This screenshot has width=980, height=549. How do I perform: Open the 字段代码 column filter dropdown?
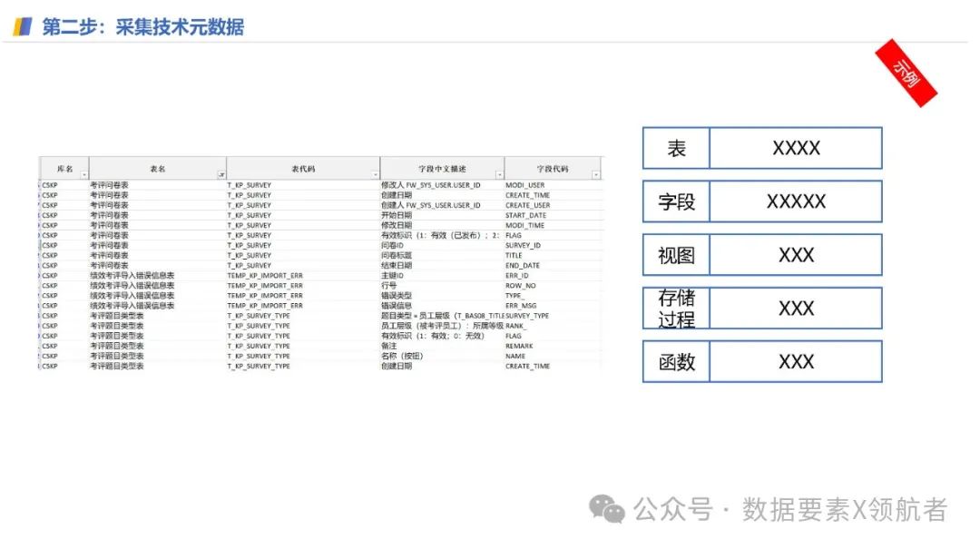tap(596, 175)
